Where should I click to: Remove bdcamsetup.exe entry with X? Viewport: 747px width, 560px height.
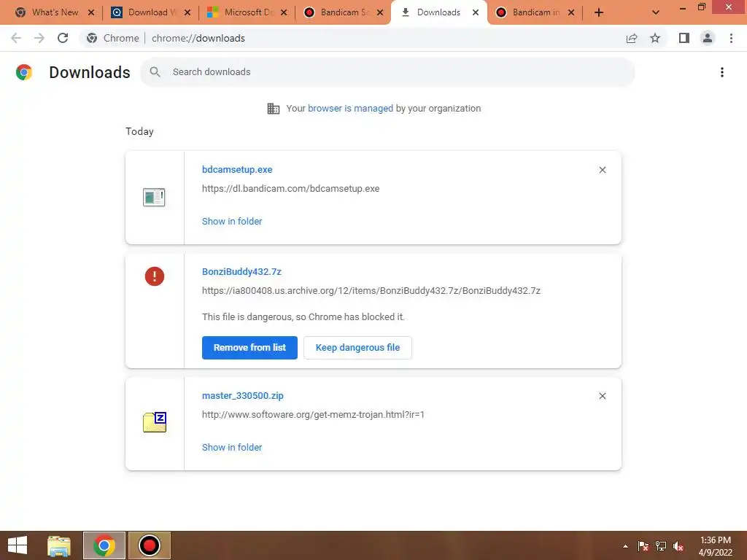(x=603, y=170)
